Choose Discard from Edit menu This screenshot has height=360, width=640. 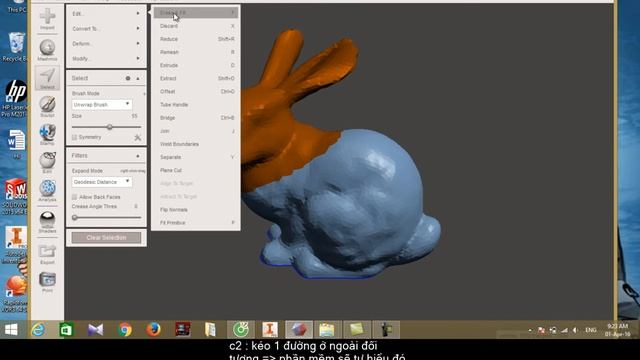196,26
